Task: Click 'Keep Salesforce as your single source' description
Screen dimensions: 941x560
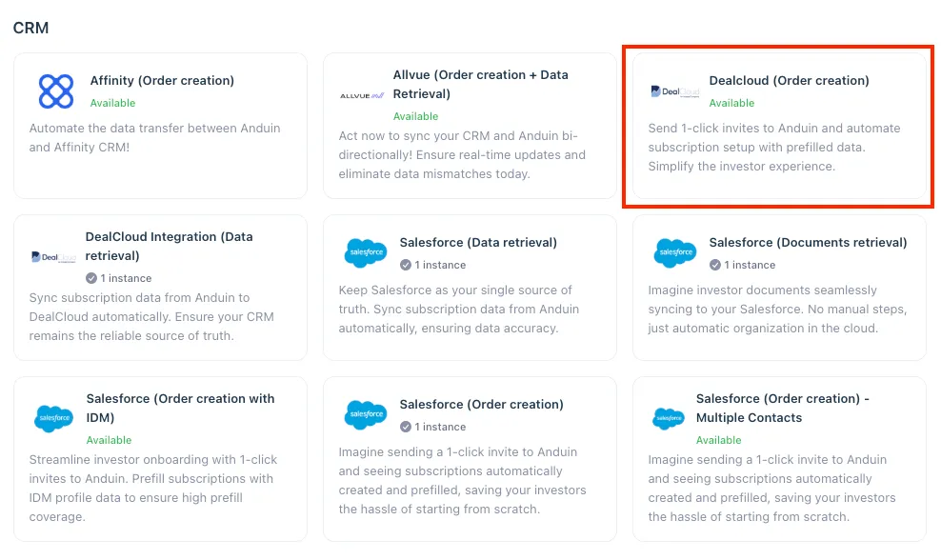Action: click(x=459, y=310)
